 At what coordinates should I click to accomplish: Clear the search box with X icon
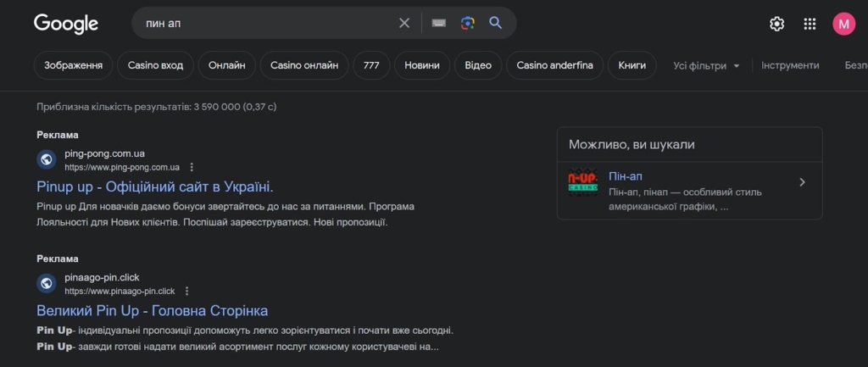[x=404, y=23]
